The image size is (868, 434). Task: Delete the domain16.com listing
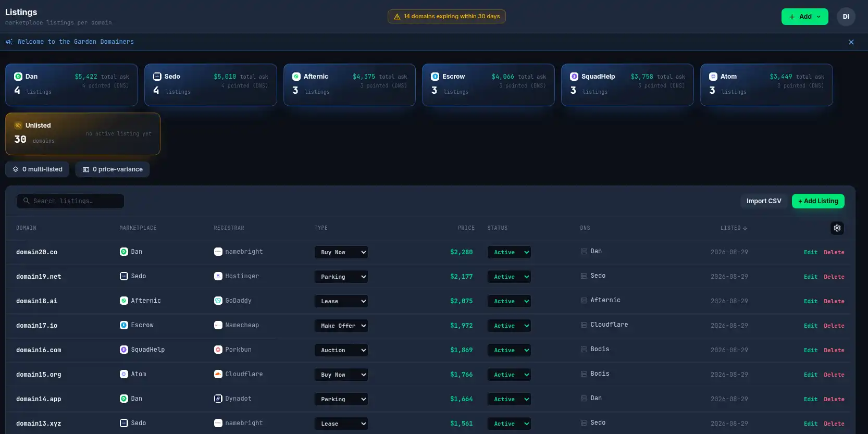(x=834, y=350)
